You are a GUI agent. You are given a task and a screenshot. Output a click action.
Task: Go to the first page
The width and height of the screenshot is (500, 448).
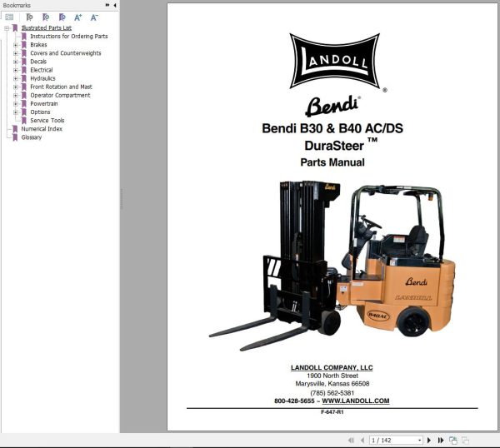[x=351, y=441]
